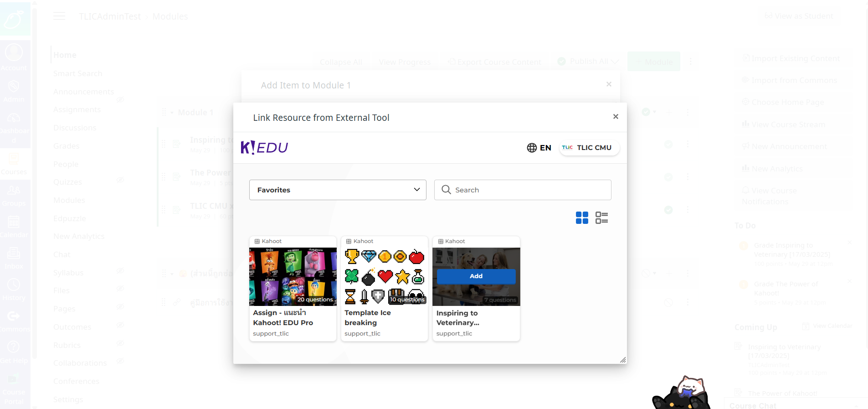The image size is (868, 409).
Task: Click the Add button on Inspiring kahoot
Action: click(476, 276)
